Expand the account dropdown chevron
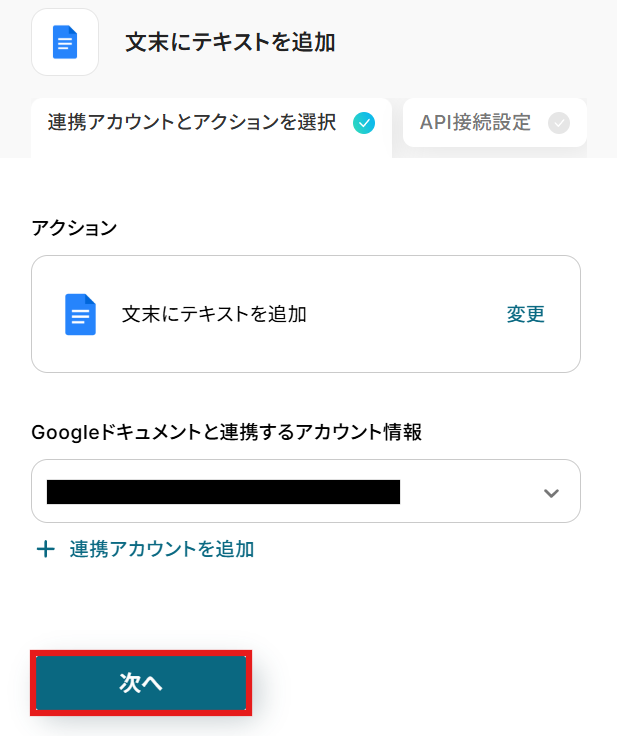617x736 pixels. coord(551,493)
